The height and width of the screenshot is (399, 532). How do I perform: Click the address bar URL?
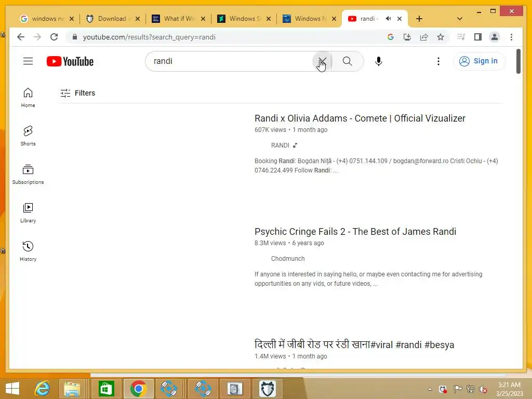pos(149,37)
